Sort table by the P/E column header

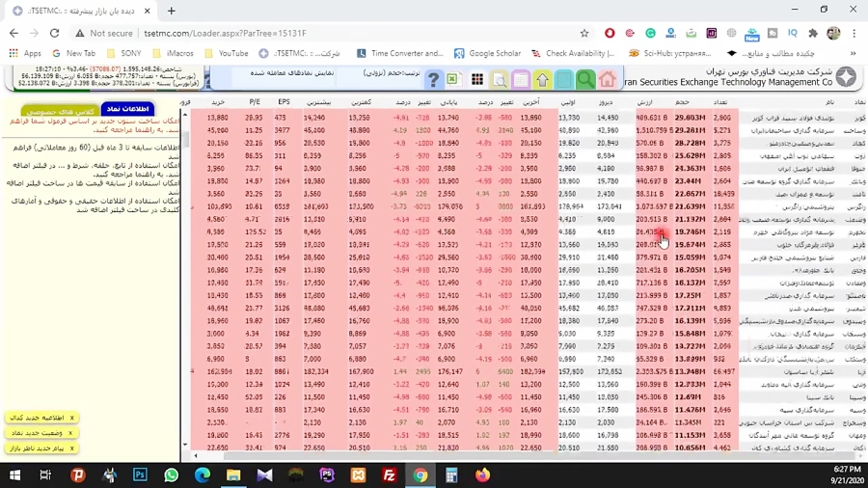(255, 101)
